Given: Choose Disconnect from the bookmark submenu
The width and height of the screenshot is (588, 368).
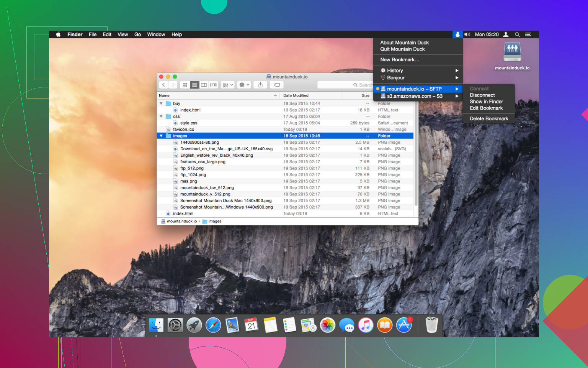Looking at the screenshot, I should [x=482, y=95].
